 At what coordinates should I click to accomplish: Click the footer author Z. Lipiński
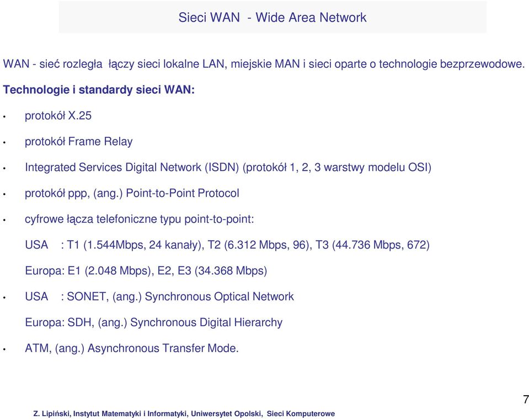[52, 413]
